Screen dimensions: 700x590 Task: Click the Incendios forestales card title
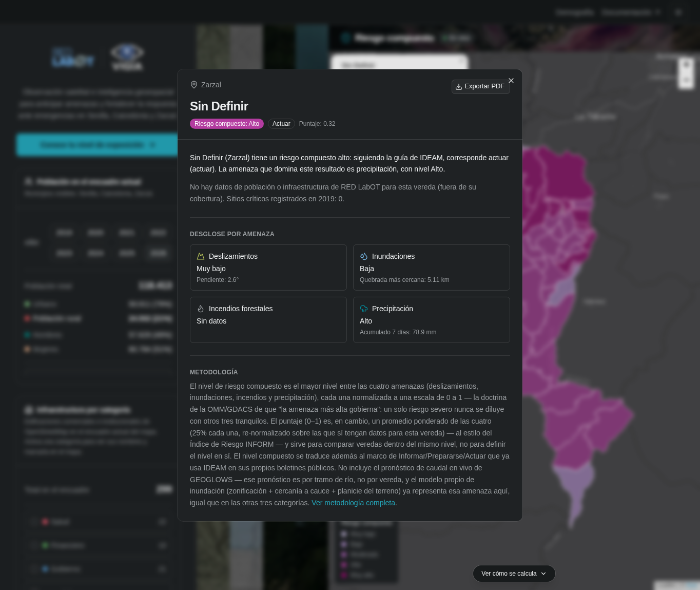(241, 309)
